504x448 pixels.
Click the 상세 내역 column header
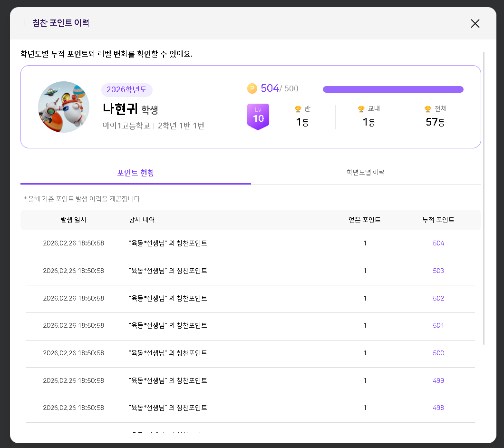click(x=142, y=220)
